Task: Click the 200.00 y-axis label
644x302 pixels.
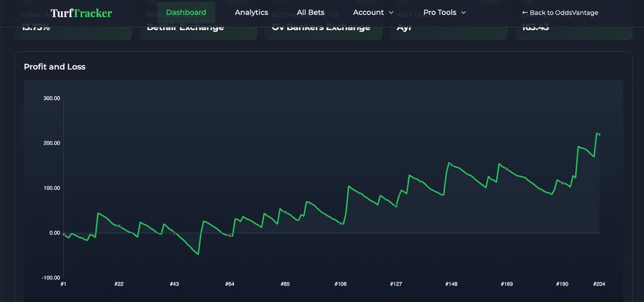Action: [52, 143]
